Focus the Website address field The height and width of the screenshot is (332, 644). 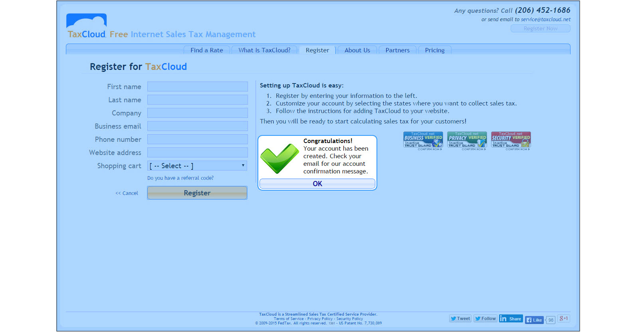(x=198, y=153)
